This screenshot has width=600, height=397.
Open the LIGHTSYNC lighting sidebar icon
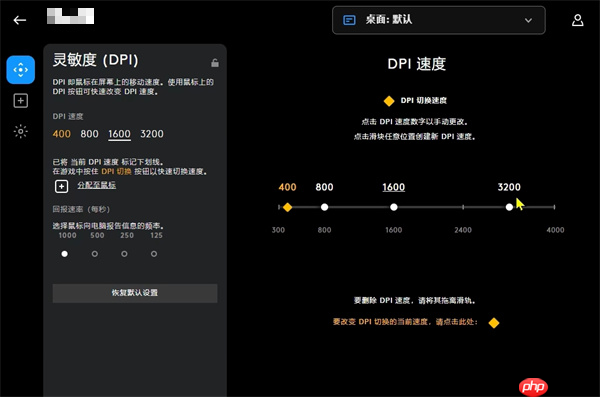21,131
